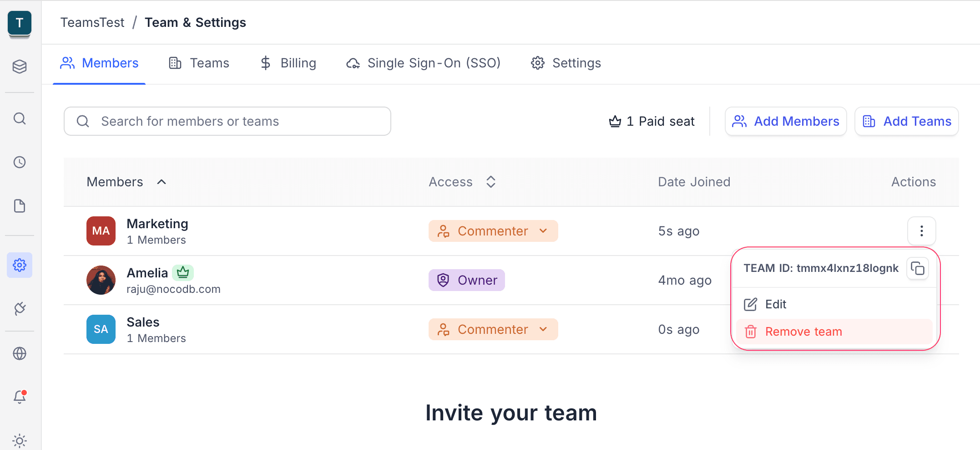
Task: Choose Edit in the team menu
Action: tap(775, 304)
